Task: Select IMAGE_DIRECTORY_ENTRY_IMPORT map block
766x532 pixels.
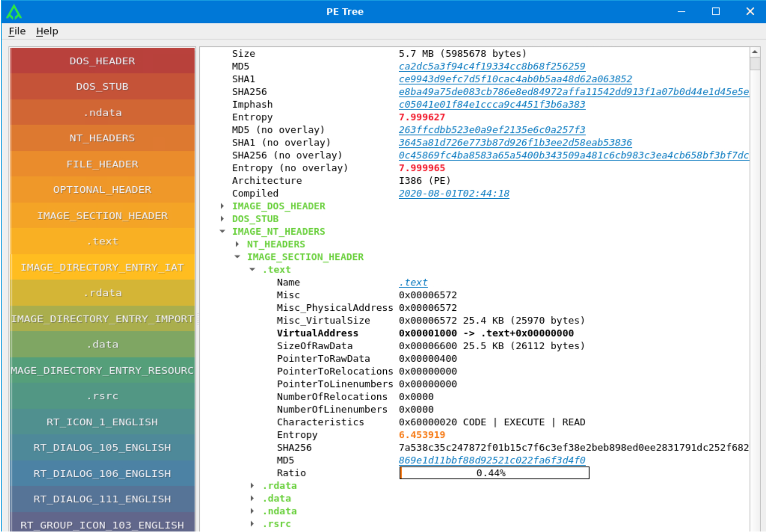Action: [x=102, y=319]
